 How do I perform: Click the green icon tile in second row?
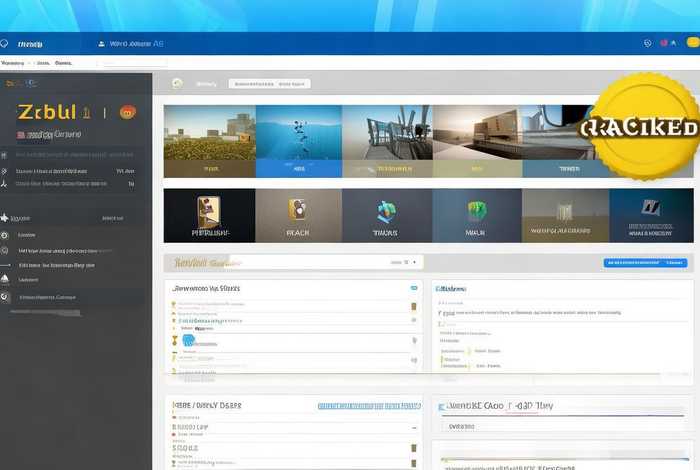(x=477, y=211)
